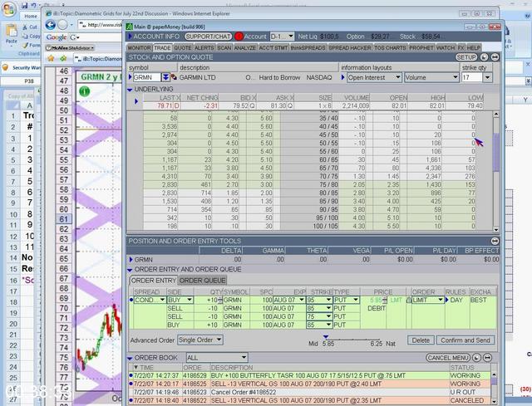Open the strike qty dropdown arrow
532x406 pixels.
(487, 77)
